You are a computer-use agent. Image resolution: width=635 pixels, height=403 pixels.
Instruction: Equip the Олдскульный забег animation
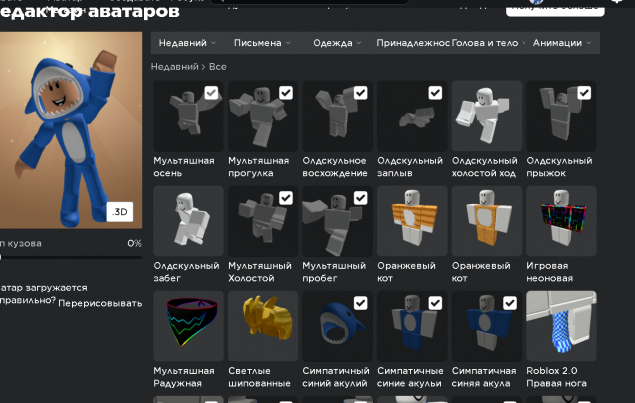(188, 221)
